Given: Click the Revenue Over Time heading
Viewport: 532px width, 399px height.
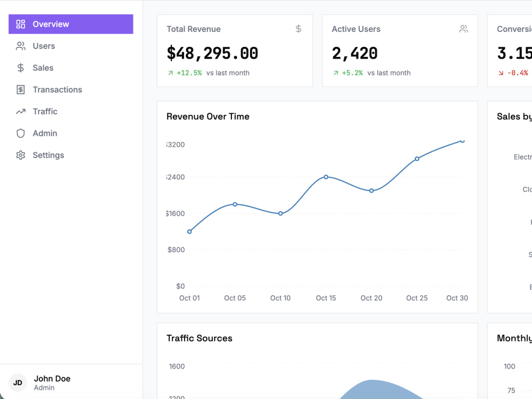Looking at the screenshot, I should tap(207, 117).
